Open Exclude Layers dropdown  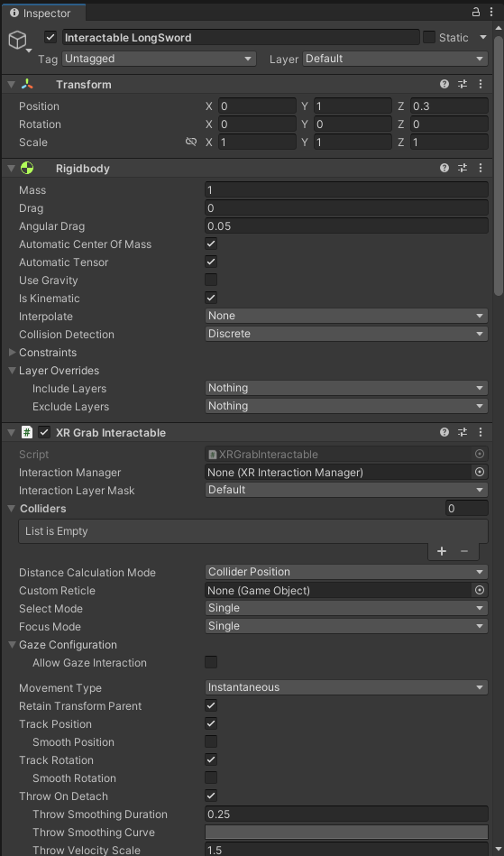tap(346, 406)
